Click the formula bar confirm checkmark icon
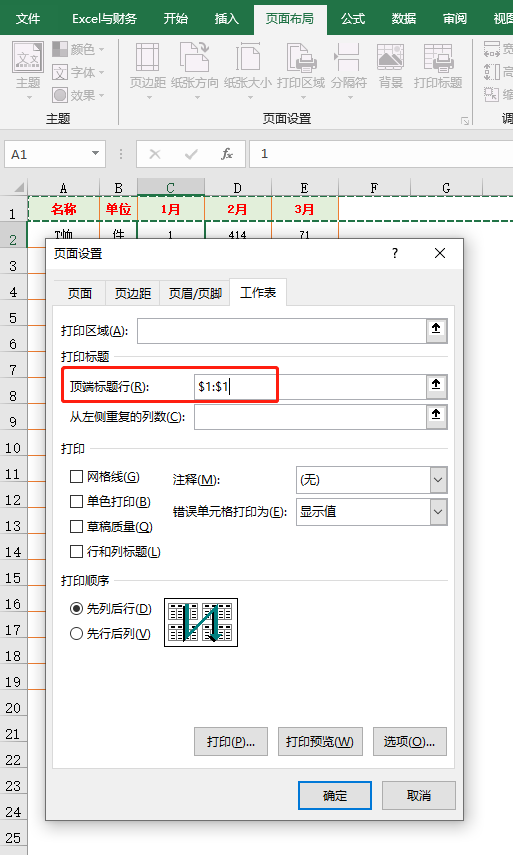 191,154
